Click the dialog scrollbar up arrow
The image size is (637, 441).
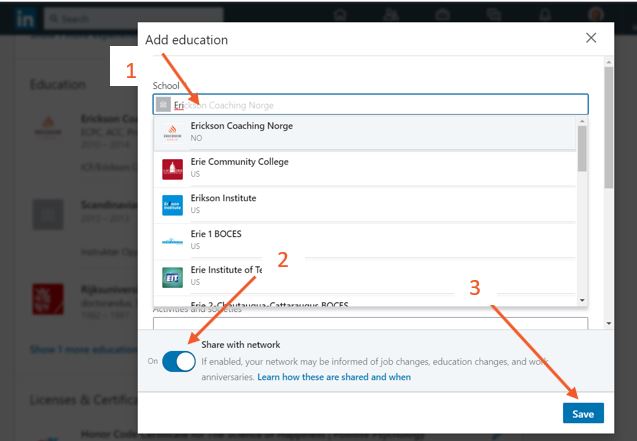coord(609,62)
